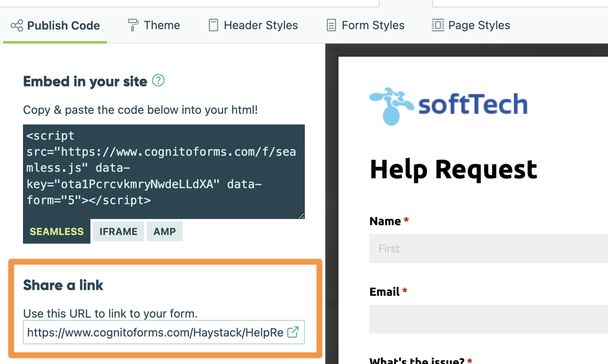Select the Page Styles layout icon
Viewport: 608px width, 364px height.
[x=437, y=25]
